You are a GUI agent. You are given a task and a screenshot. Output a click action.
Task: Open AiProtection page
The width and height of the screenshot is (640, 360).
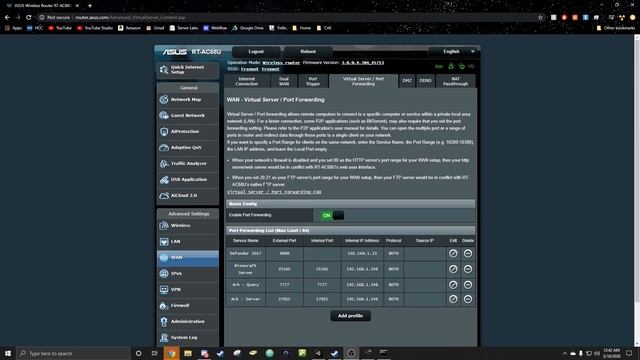(x=188, y=131)
